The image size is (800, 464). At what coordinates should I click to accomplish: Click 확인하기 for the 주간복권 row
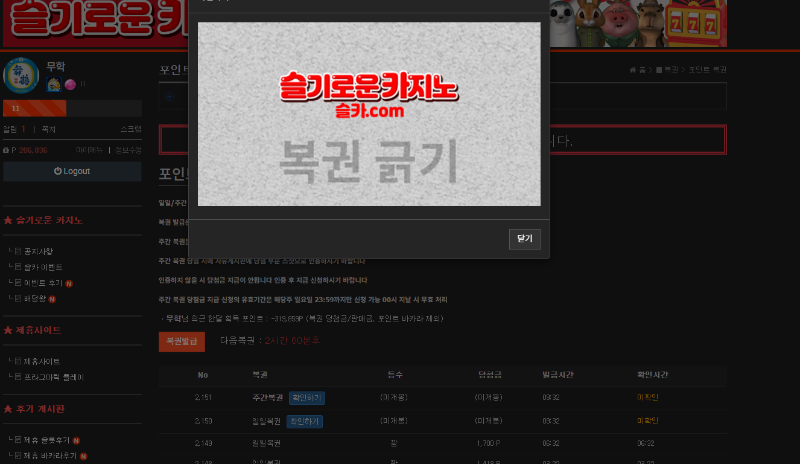306,398
